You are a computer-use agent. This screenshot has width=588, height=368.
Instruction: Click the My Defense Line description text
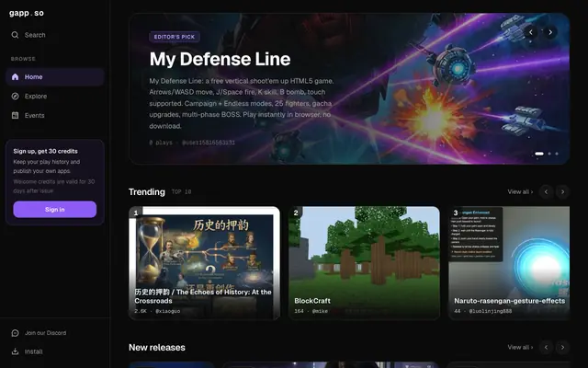242,103
